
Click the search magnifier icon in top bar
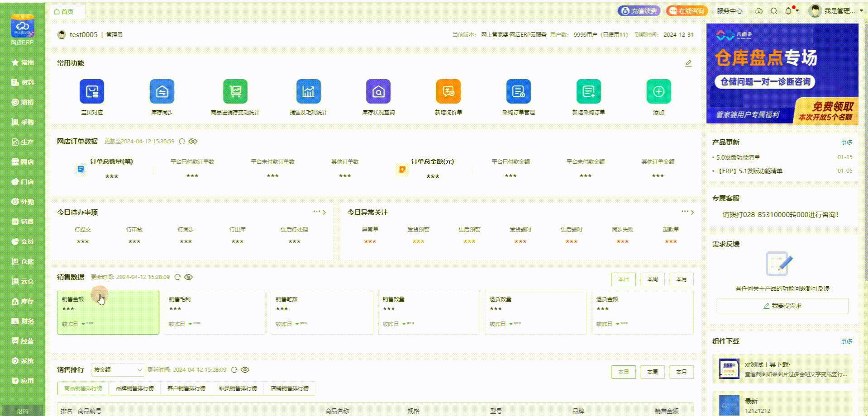[774, 11]
